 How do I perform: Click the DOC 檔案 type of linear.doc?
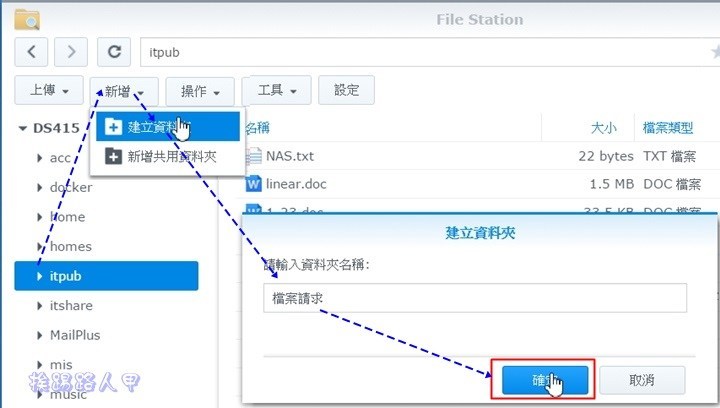[x=672, y=184]
